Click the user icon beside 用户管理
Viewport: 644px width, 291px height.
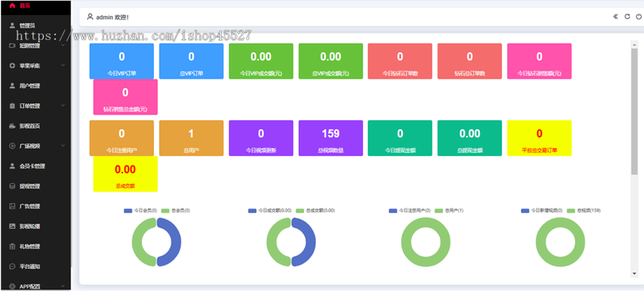[12, 86]
